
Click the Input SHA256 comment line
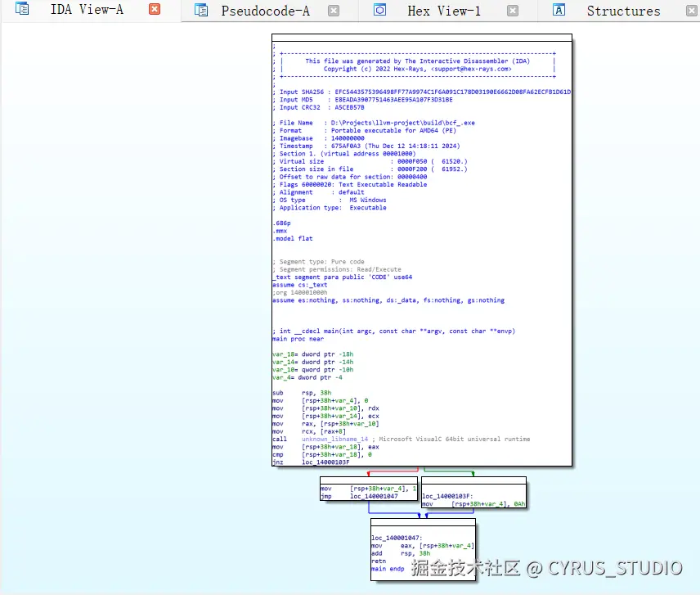tap(422, 92)
